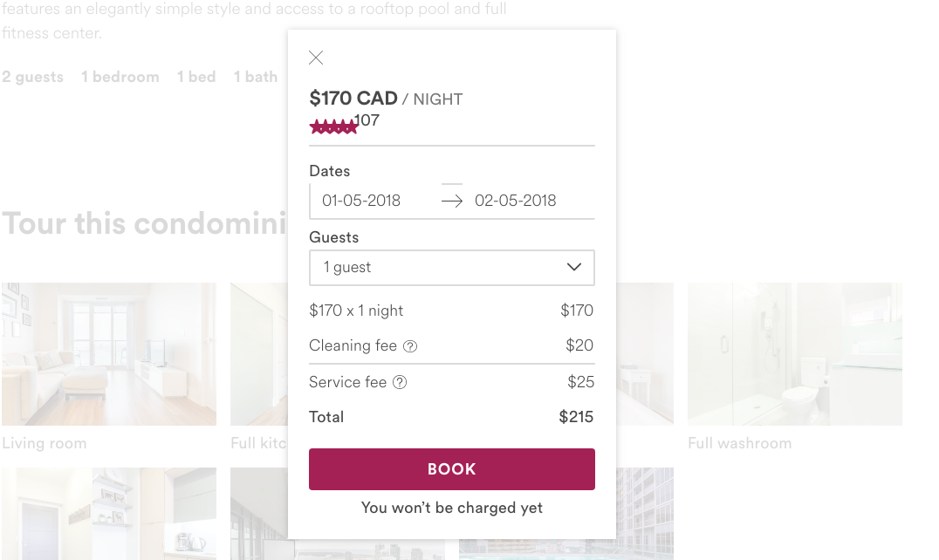This screenshot has width=939, height=560.
Task: Click the star rating icons
Action: point(333,128)
